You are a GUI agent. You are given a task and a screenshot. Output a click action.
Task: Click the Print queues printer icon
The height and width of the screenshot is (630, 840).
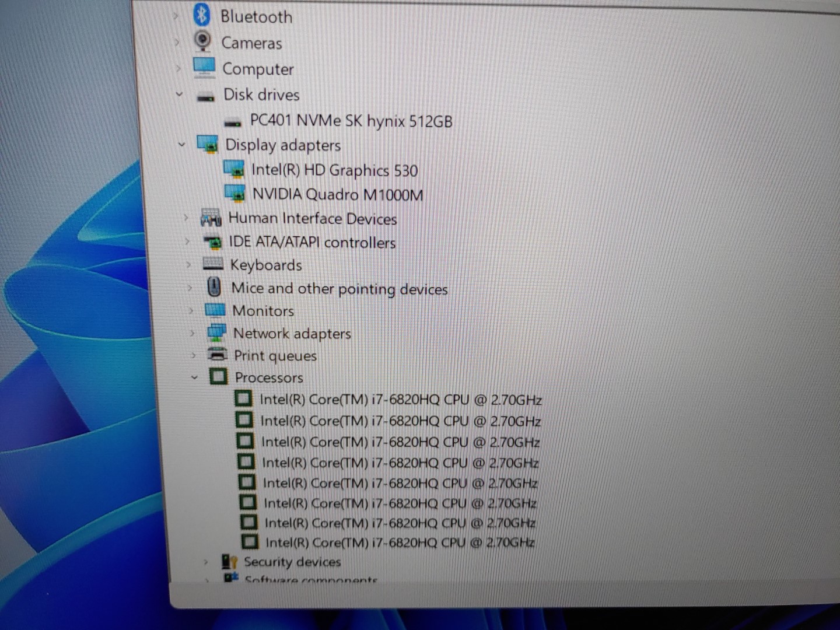pyautogui.click(x=218, y=355)
